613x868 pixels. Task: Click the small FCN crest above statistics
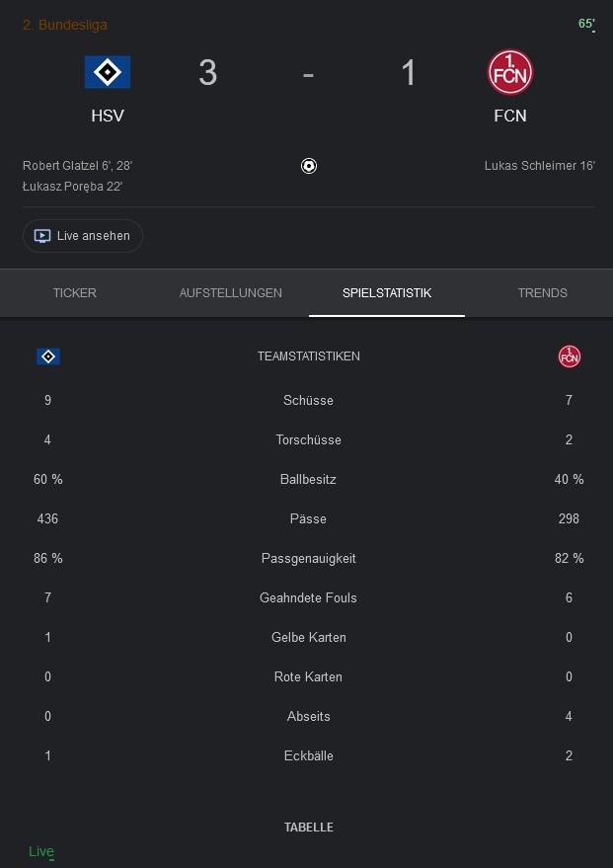pos(570,356)
